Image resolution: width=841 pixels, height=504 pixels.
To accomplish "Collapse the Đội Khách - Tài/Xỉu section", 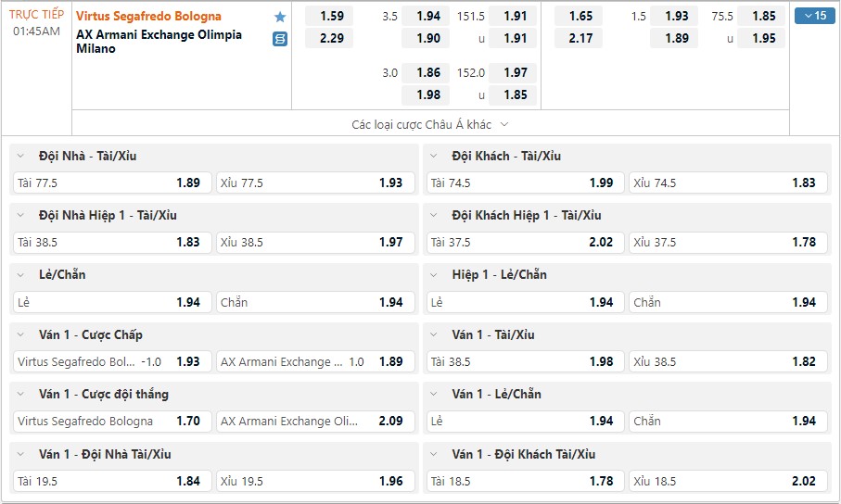I will 433,156.
